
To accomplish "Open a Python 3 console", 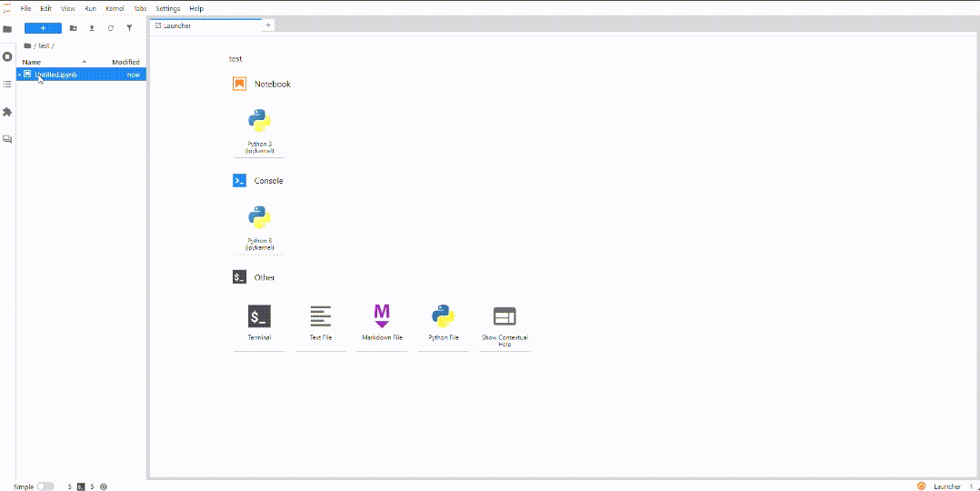I will point(259,225).
